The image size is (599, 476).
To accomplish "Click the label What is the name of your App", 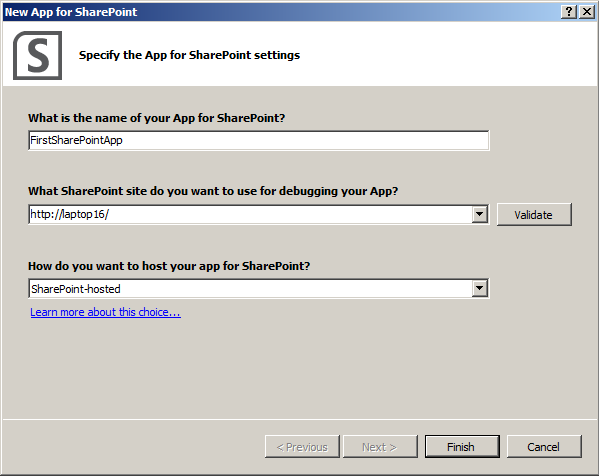I will (x=157, y=118).
